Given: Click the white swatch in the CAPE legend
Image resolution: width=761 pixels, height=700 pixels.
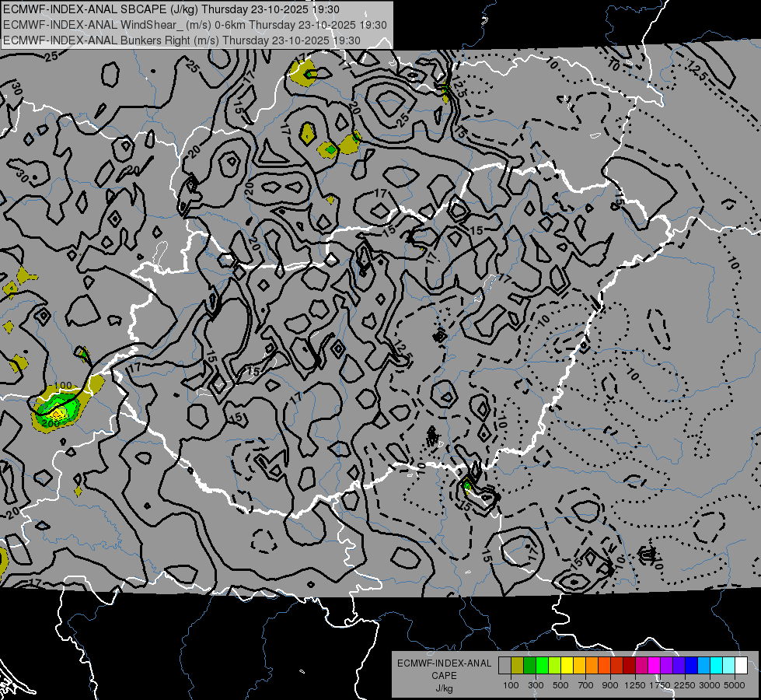Looking at the screenshot, I should click(741, 666).
